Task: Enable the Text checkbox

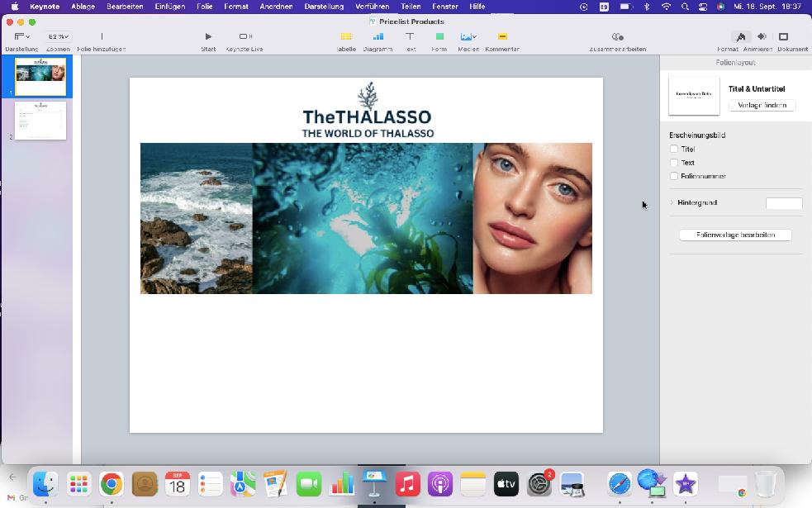Action: (674, 163)
